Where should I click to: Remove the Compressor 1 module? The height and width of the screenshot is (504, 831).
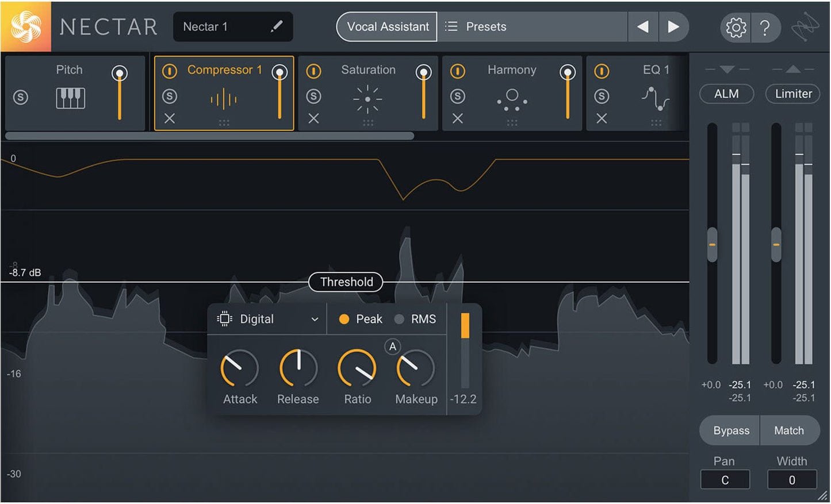[170, 118]
